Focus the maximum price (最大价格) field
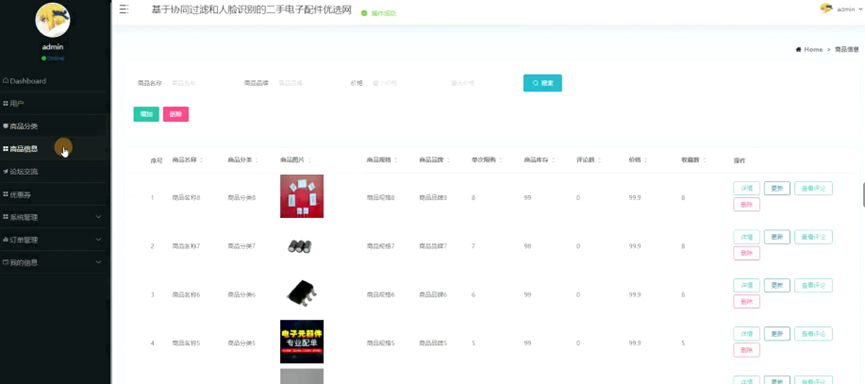 (x=477, y=83)
